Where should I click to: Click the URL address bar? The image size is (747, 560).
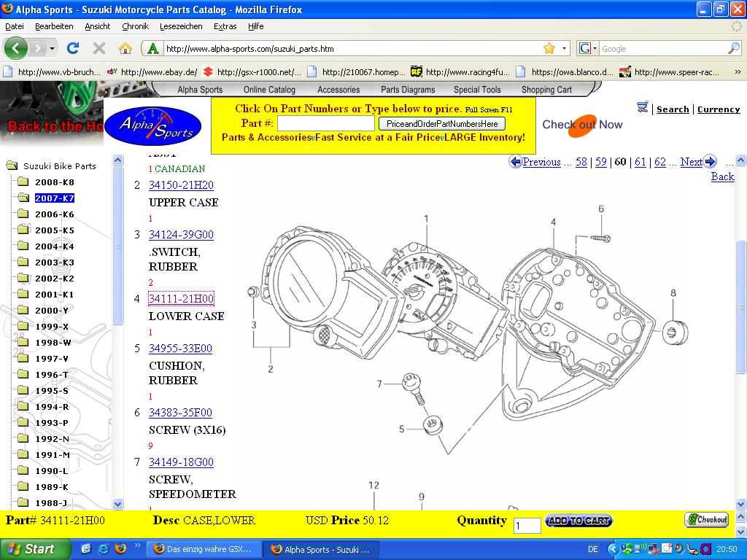tap(352, 48)
